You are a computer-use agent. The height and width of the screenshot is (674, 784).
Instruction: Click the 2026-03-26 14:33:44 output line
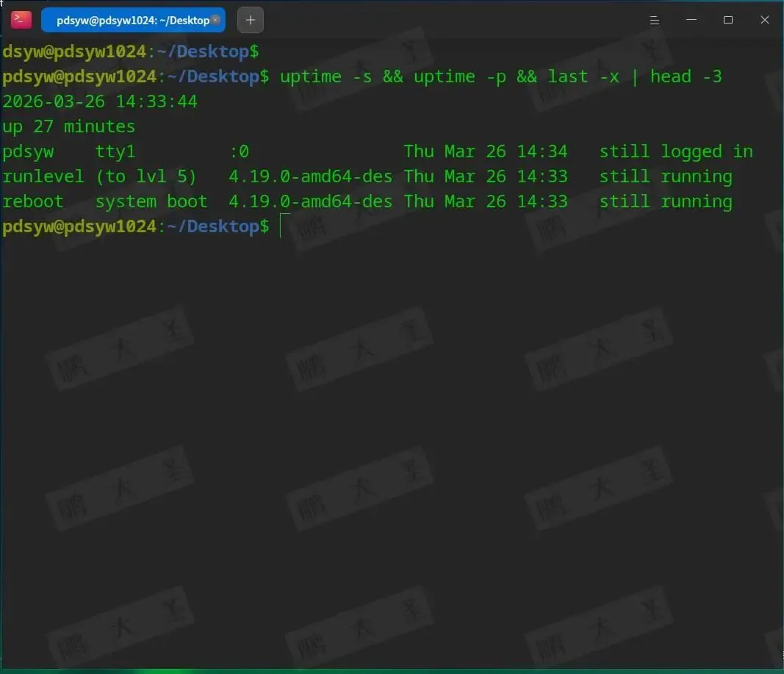point(100,101)
